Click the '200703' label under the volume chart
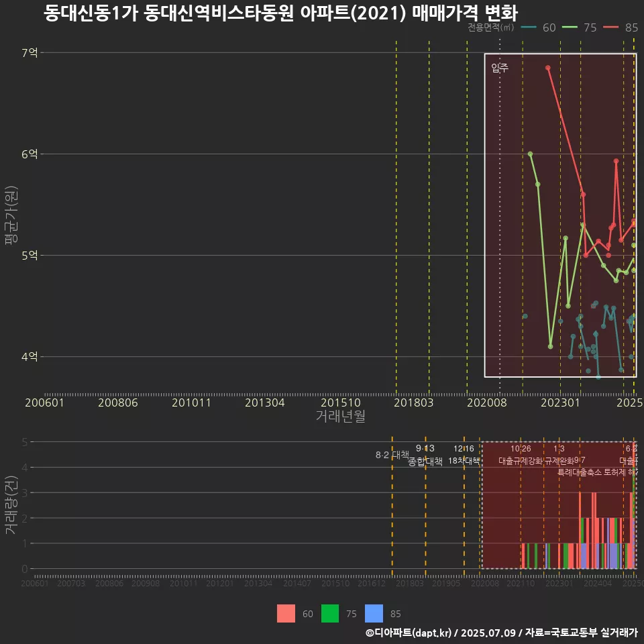Image resolution: width=644 pixels, height=644 pixels. pyautogui.click(x=71, y=583)
